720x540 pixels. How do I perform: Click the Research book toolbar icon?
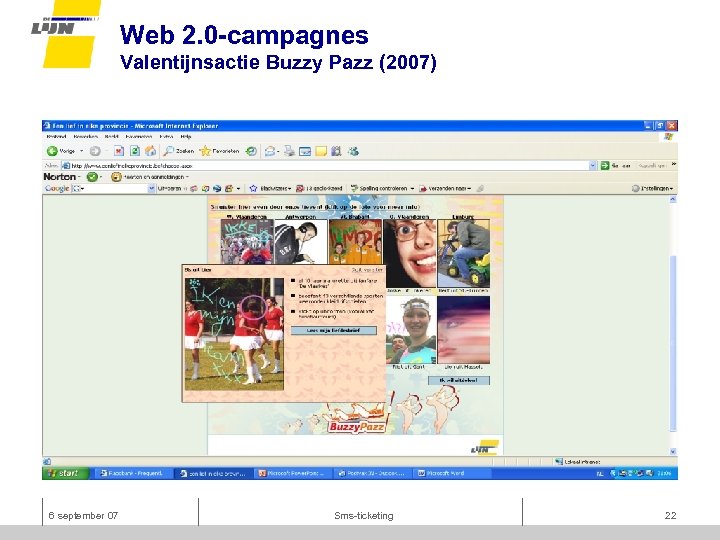pyautogui.click(x=336, y=151)
